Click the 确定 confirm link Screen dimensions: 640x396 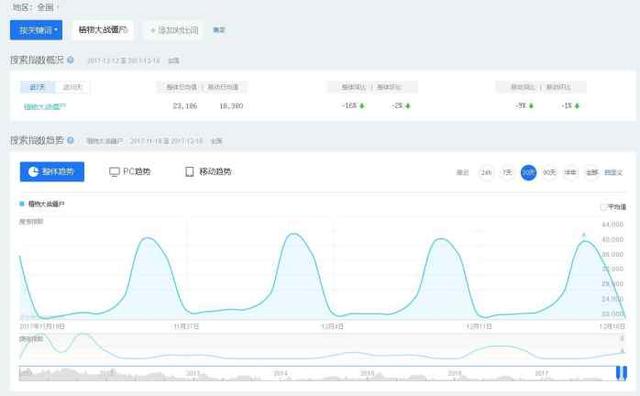219,30
